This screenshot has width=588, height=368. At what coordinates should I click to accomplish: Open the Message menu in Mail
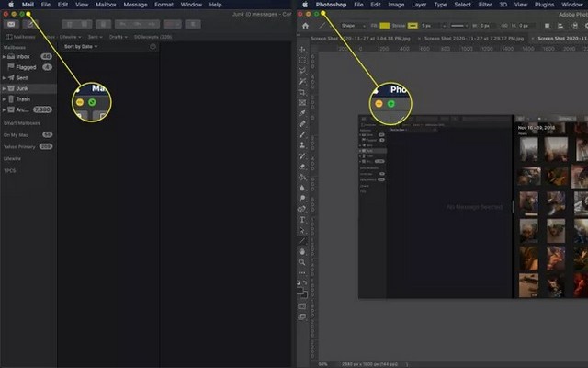pyautogui.click(x=135, y=5)
